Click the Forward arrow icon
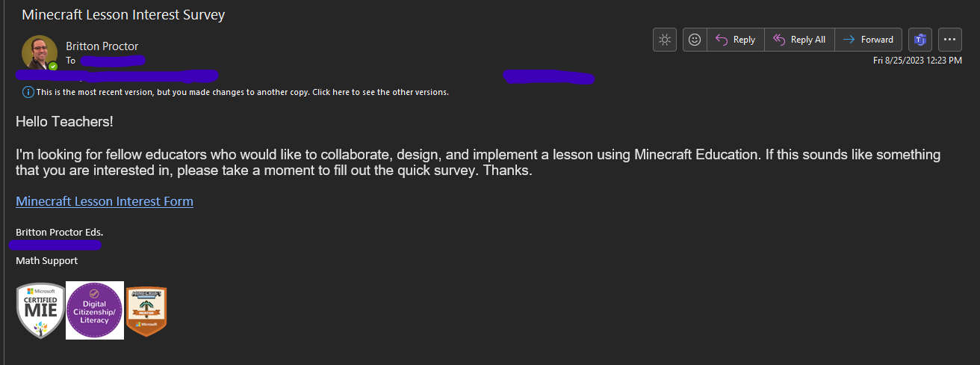Viewport: 980px width, 365px height. [849, 40]
